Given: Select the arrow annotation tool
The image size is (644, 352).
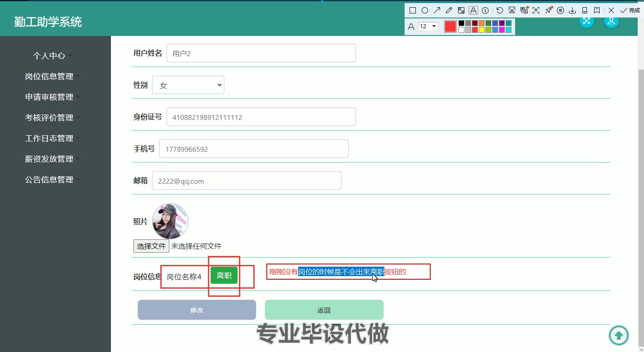Looking at the screenshot, I should tap(437, 10).
